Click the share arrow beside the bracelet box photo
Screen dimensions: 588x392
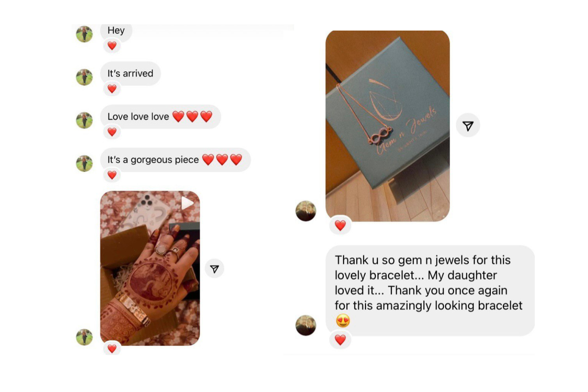click(468, 126)
